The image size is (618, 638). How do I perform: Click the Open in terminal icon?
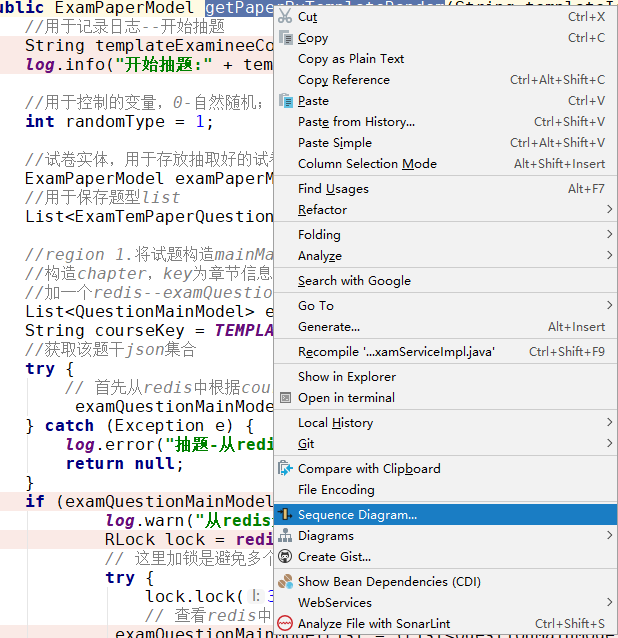[286, 398]
